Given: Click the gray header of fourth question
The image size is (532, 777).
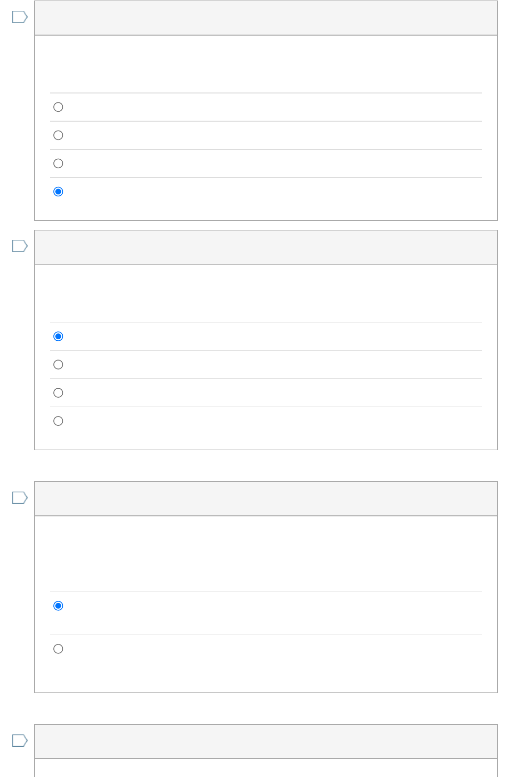Looking at the screenshot, I should 266,742.
